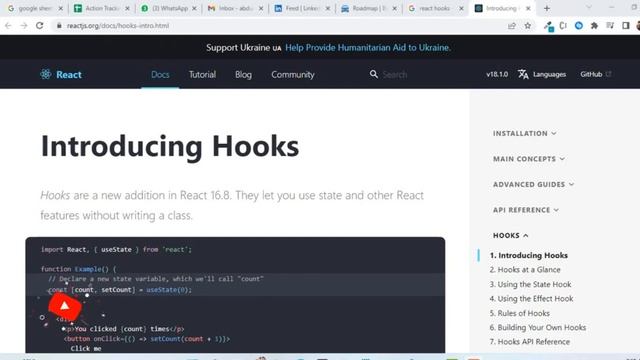Open Hooks at a Glance page
This screenshot has height=360, width=640.
[525, 270]
